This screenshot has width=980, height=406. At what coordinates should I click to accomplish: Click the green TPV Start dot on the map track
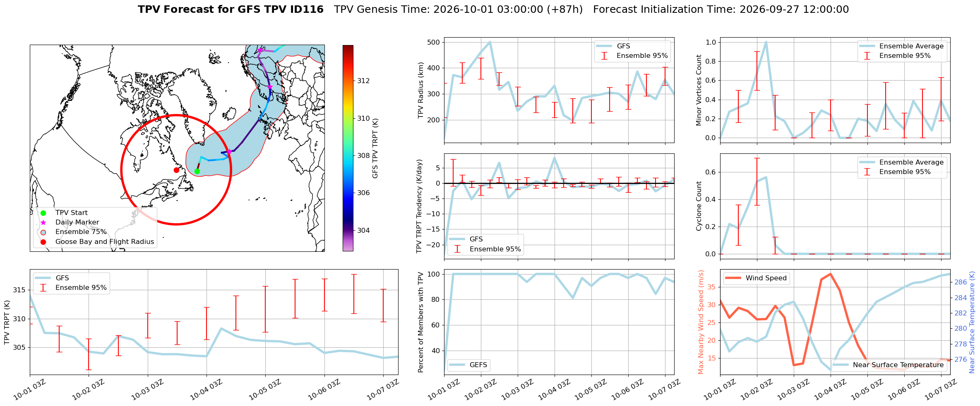tap(197, 171)
